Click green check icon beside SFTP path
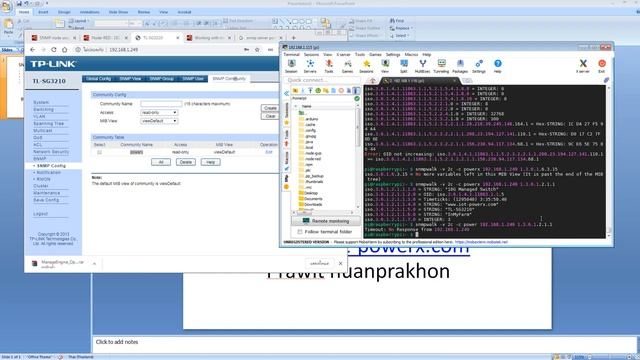Image resolution: width=640 pixels, height=360 pixels. [x=357, y=98]
